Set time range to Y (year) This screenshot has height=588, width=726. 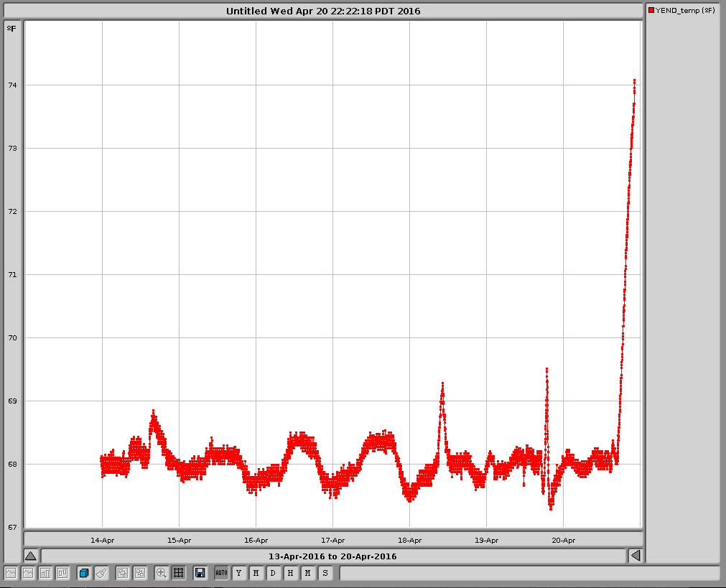click(x=239, y=573)
